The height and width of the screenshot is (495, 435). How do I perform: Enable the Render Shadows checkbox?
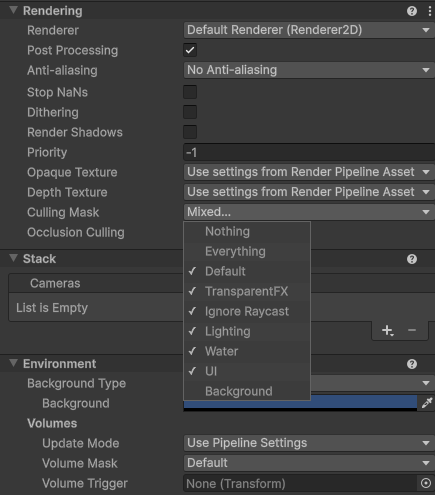click(190, 132)
